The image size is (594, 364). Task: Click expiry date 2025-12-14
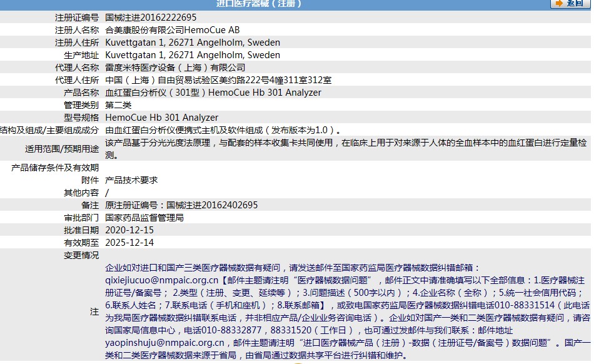129,243
